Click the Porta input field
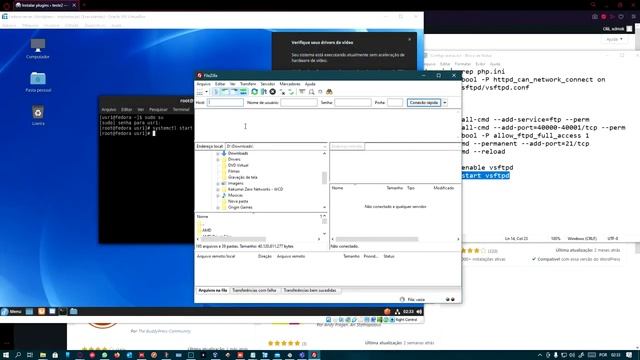This screenshot has height=360, width=640. 395,103
